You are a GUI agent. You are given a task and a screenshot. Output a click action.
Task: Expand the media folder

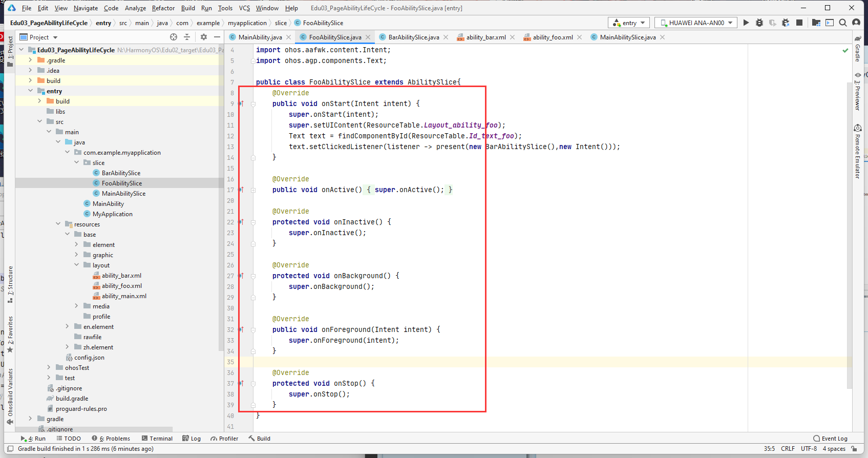pyautogui.click(x=76, y=306)
